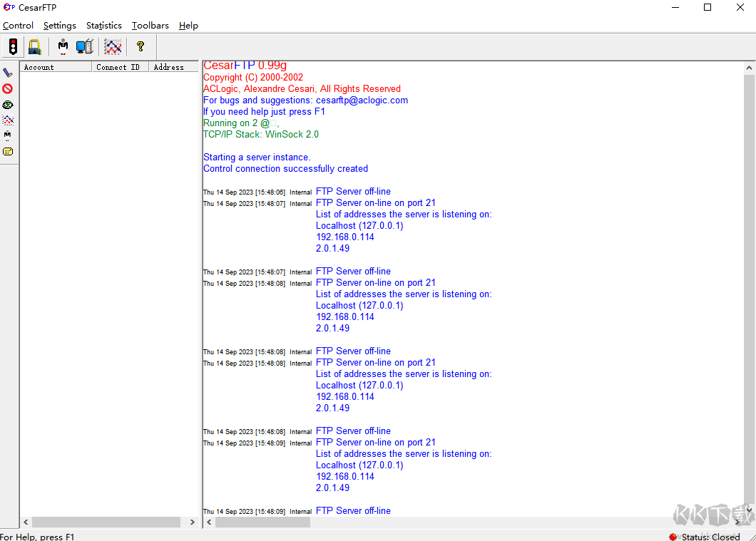The height and width of the screenshot is (541, 756).
Task: Toggle the eye icon in left sidebar
Action: click(8, 105)
